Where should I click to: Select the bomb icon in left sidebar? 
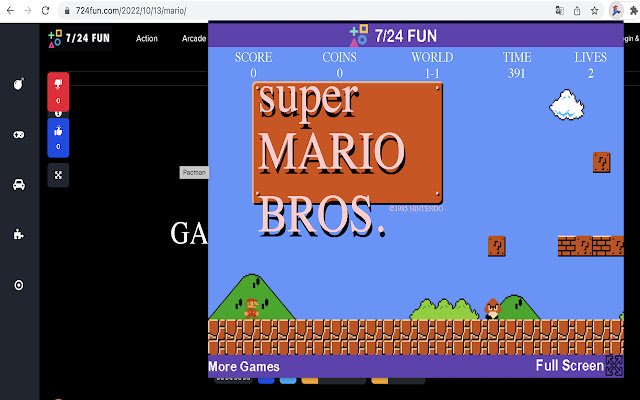coord(19,84)
